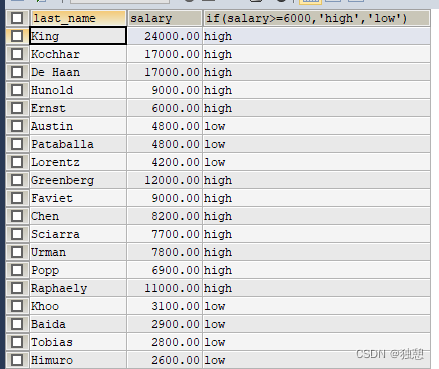Sort by the last_name column header
The width and height of the screenshot is (439, 369).
click(78, 18)
